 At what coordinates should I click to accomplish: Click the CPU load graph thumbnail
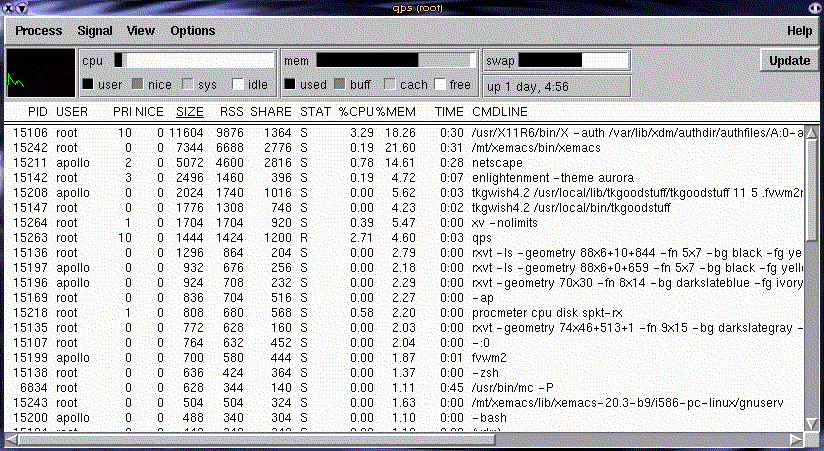point(39,73)
